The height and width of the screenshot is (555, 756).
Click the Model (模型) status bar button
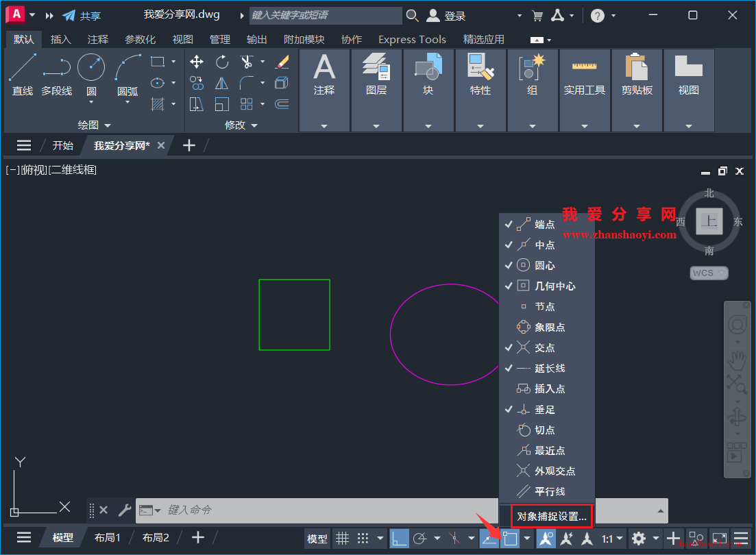(317, 539)
